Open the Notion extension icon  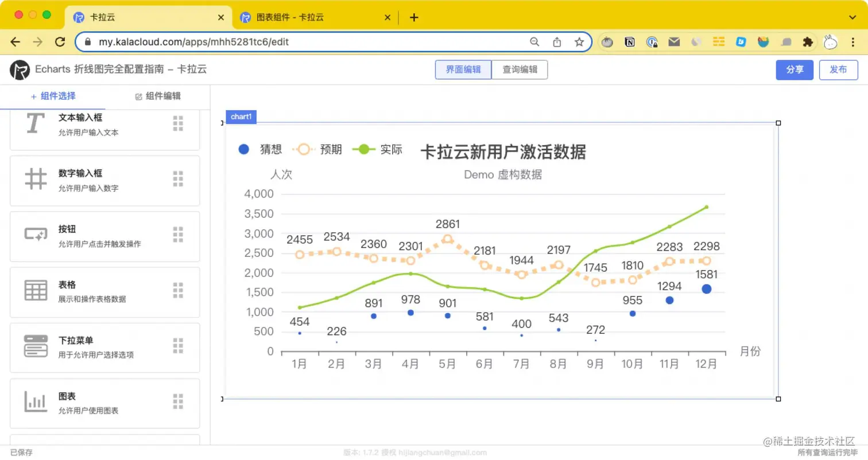[630, 42]
